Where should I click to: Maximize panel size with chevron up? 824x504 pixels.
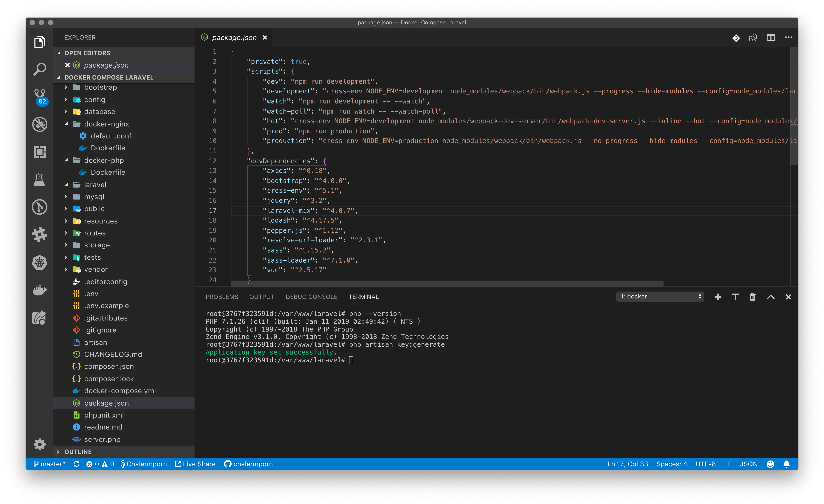(x=770, y=297)
